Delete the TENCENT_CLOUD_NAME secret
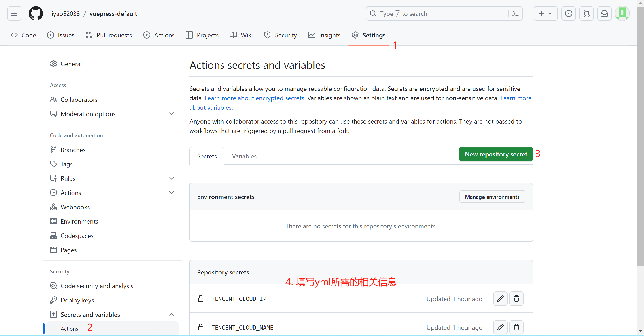 (516, 327)
